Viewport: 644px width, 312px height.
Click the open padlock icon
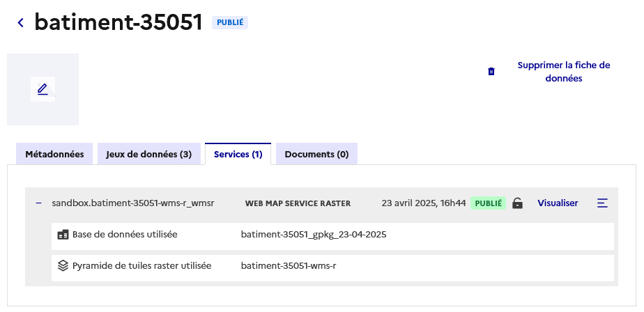tap(517, 203)
